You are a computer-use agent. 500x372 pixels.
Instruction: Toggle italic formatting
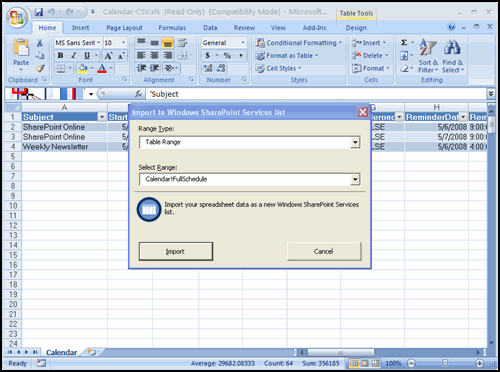pos(73,55)
